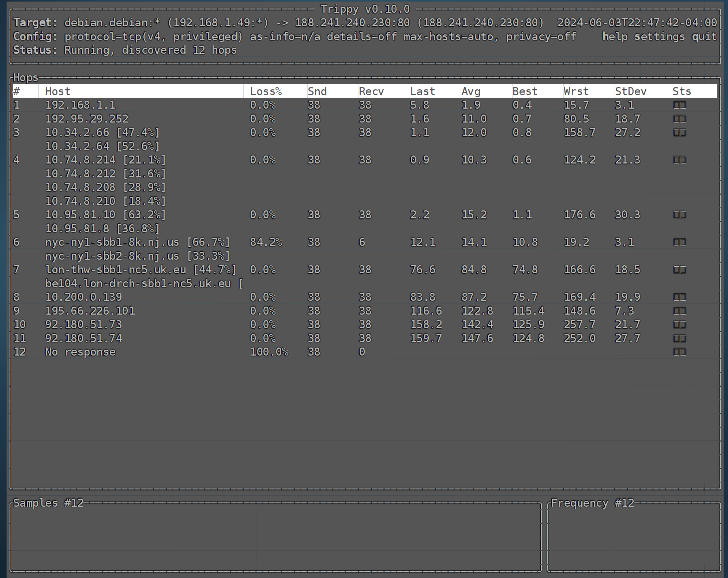Click quit in the header
The height and width of the screenshot is (578, 728).
(x=704, y=37)
